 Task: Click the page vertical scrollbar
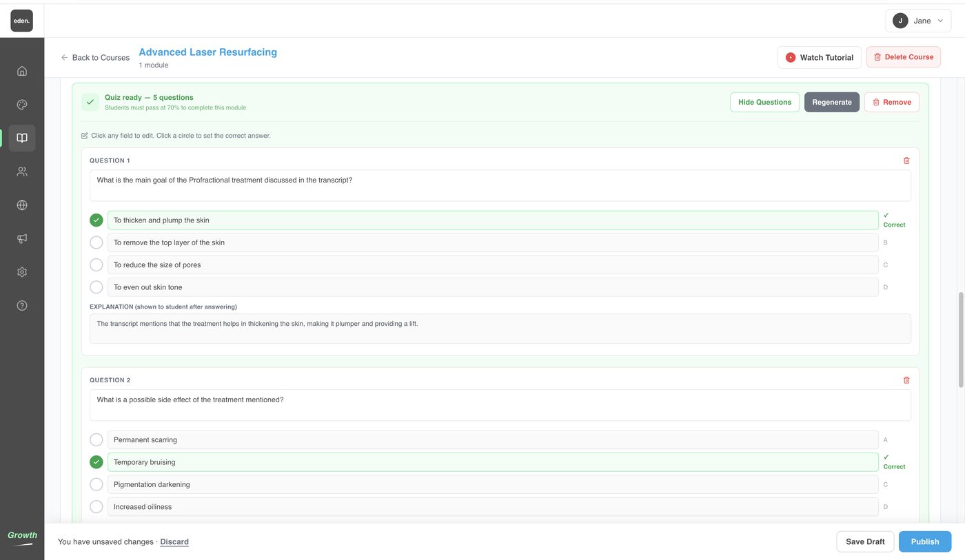point(961,340)
